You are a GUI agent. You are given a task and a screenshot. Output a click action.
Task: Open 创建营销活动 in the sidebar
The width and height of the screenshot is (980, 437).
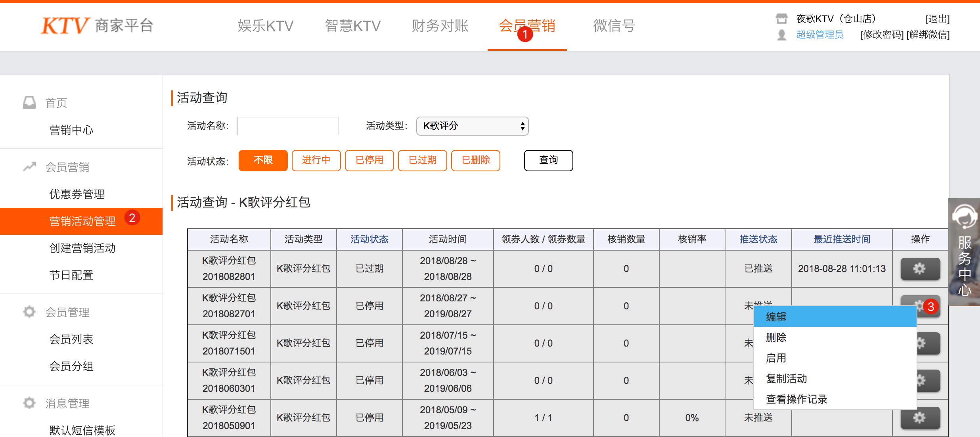point(82,248)
